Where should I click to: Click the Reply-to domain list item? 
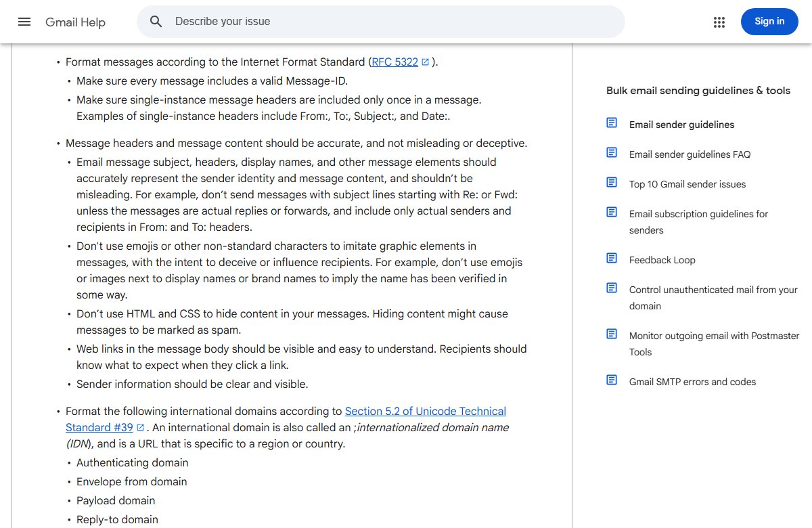pyautogui.click(x=117, y=520)
